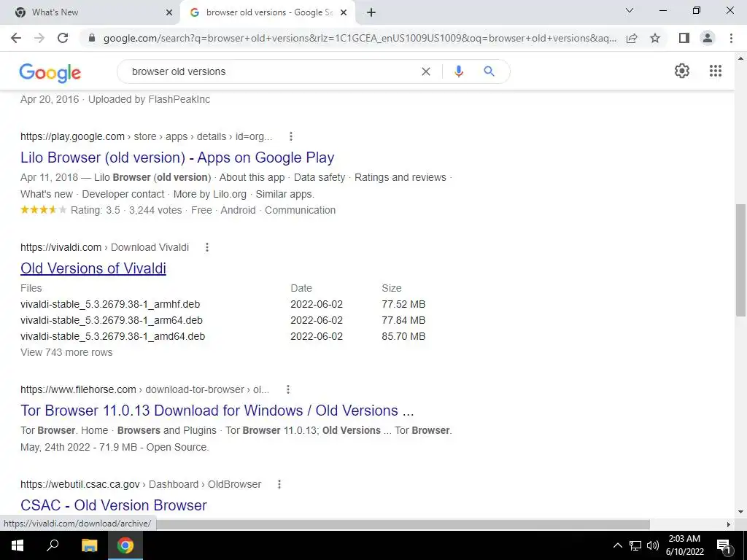Image resolution: width=747 pixels, height=560 pixels.
Task: Open the options menu for the CSAC result
Action: tap(279, 484)
